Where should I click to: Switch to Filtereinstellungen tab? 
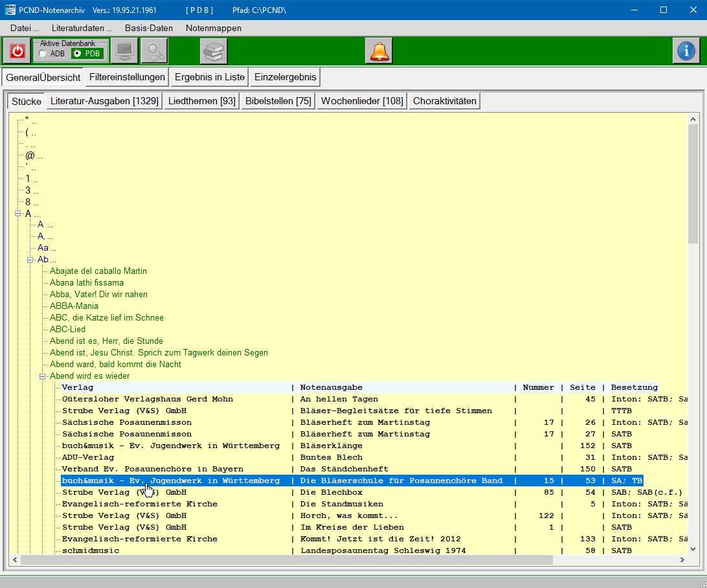(x=127, y=76)
